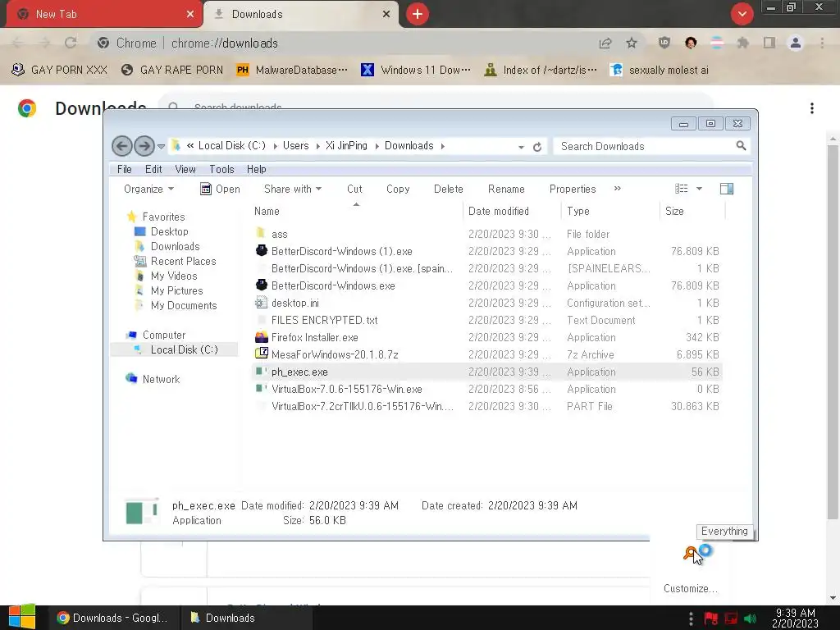Screen dimensions: 840x630
Task: Click Chrome's reload page icon
Action: [x=71, y=43]
